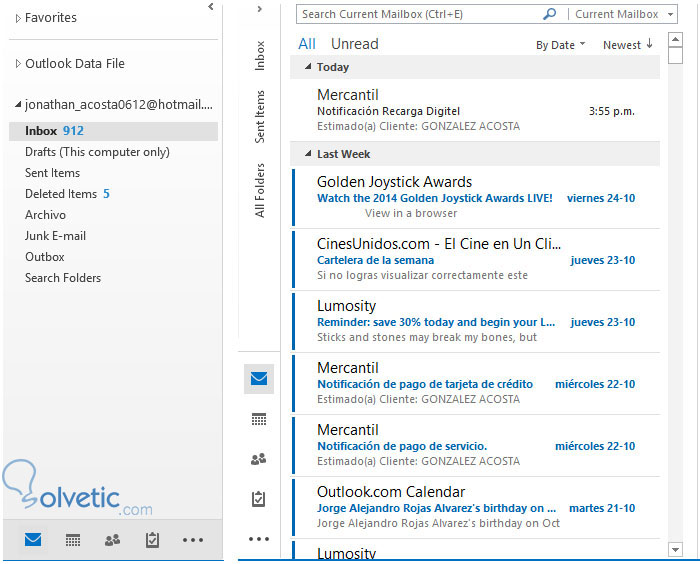Screen dimensions: 700x564
Task: Open vertical All Folders shortcut
Action: pyautogui.click(x=260, y=190)
